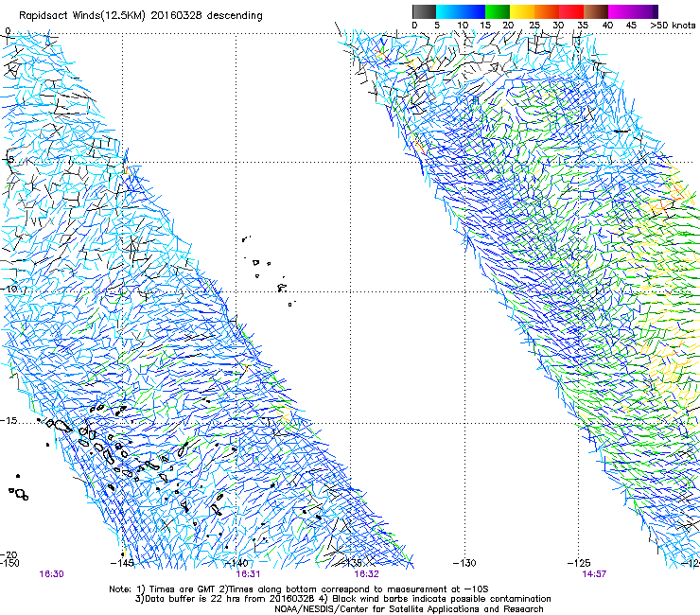The width and height of the screenshot is (700, 615).
Task: Click the '-140' longitude axis label
Action: point(236,563)
